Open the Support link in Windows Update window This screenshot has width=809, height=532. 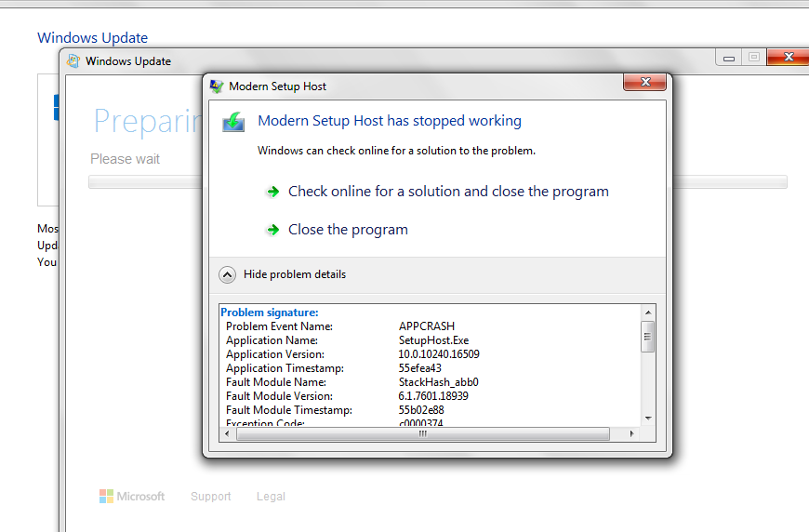(x=210, y=497)
